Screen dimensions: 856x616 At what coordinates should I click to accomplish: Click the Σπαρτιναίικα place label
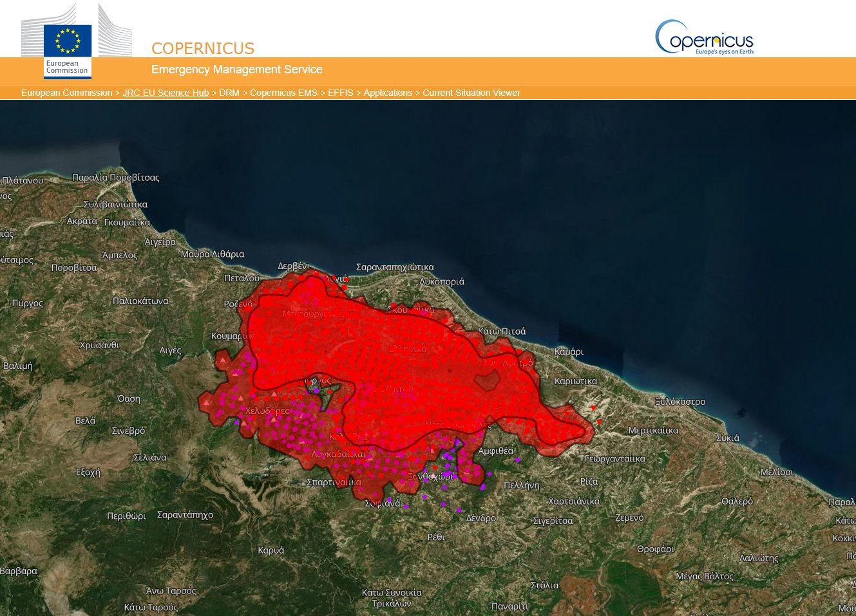tap(334, 482)
